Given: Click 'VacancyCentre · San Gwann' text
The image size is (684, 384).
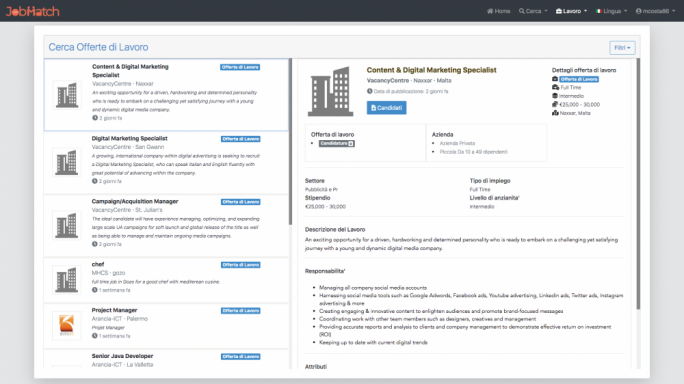Looking at the screenshot, I should coord(128,147).
